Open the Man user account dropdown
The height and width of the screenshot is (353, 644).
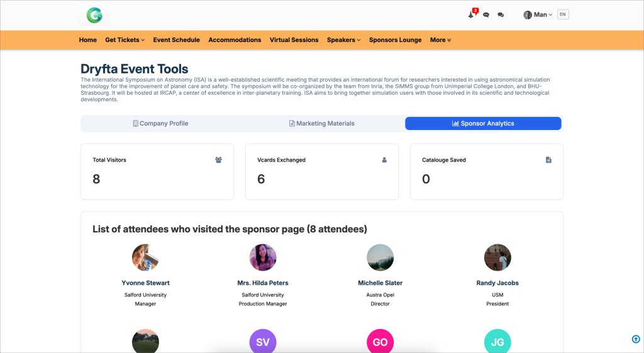pyautogui.click(x=538, y=14)
